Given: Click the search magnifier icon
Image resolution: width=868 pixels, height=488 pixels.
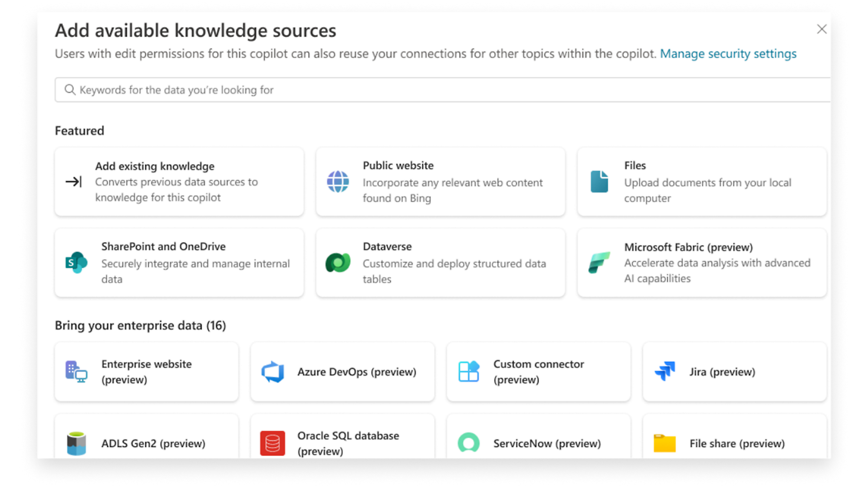Looking at the screenshot, I should tap(70, 90).
